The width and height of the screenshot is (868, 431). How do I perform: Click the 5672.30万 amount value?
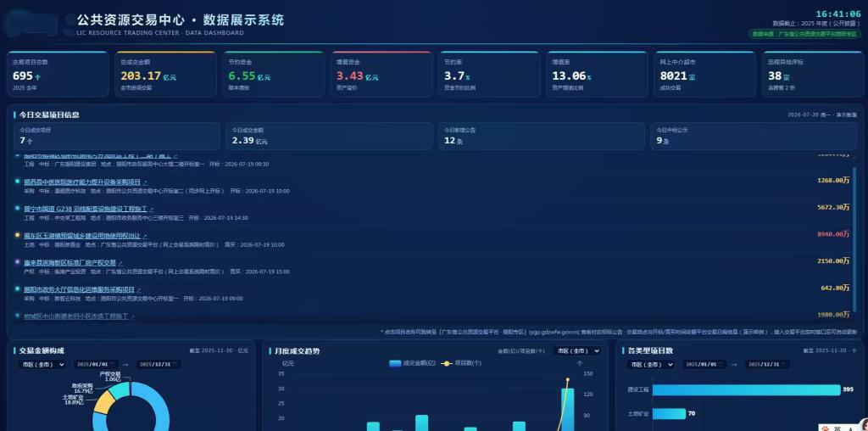pyautogui.click(x=833, y=207)
